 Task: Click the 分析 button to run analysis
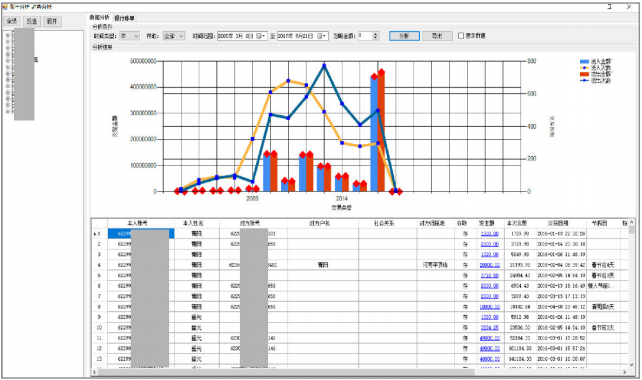404,36
